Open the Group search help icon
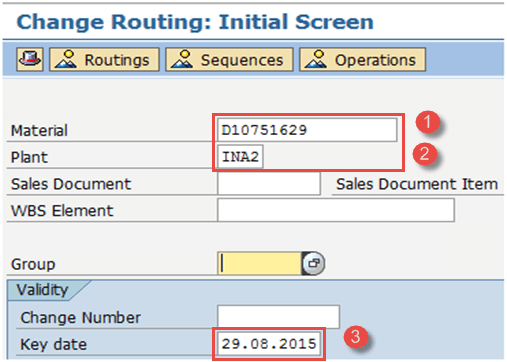The width and height of the screenshot is (507, 362). point(313,263)
